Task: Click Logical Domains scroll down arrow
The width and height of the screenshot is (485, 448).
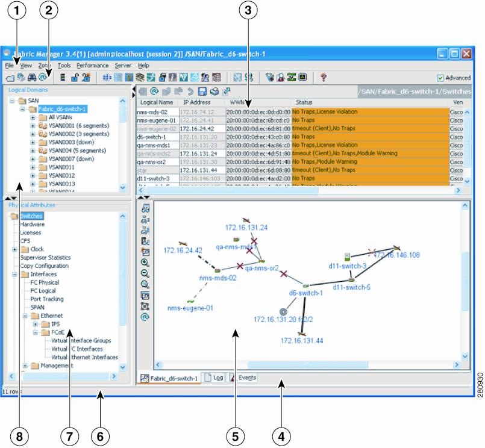Action: click(123, 187)
